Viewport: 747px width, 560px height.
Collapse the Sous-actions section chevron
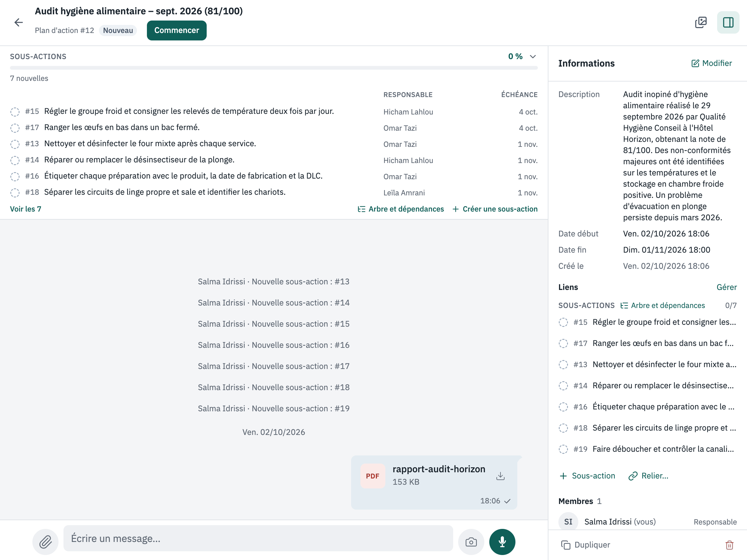click(x=533, y=56)
